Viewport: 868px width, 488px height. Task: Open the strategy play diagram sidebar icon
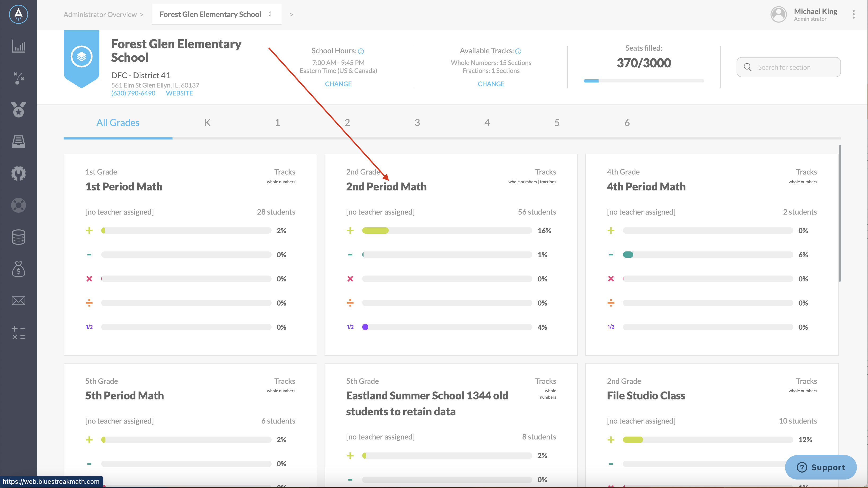19,78
